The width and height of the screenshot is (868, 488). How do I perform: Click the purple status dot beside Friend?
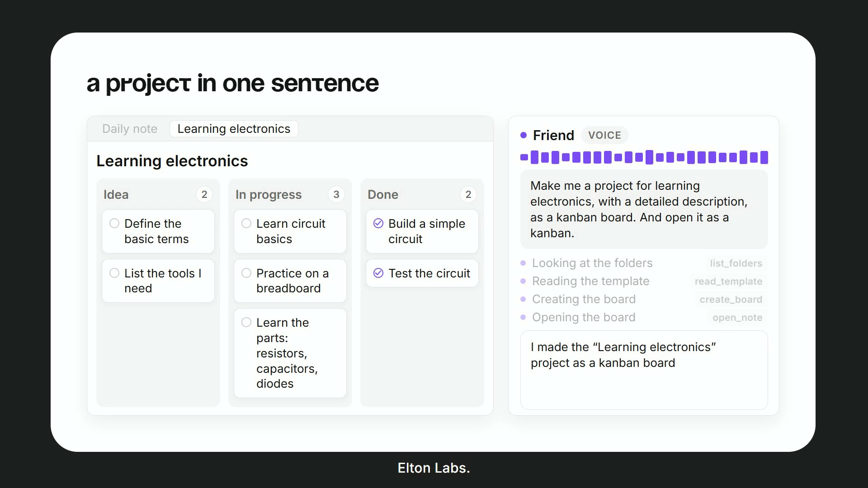coord(524,135)
